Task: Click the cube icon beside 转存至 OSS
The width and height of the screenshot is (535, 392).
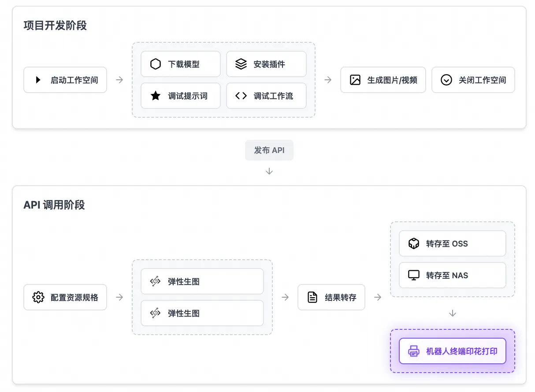Action: pos(413,243)
